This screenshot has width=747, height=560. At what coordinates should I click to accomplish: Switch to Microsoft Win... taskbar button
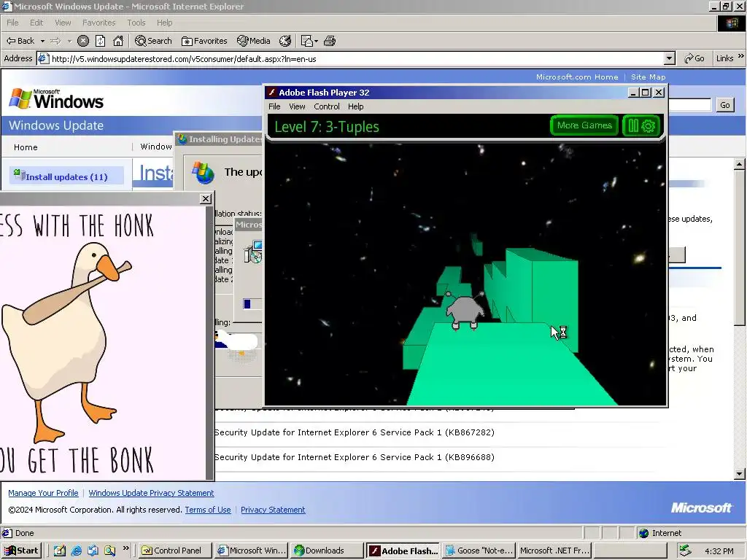click(251, 551)
